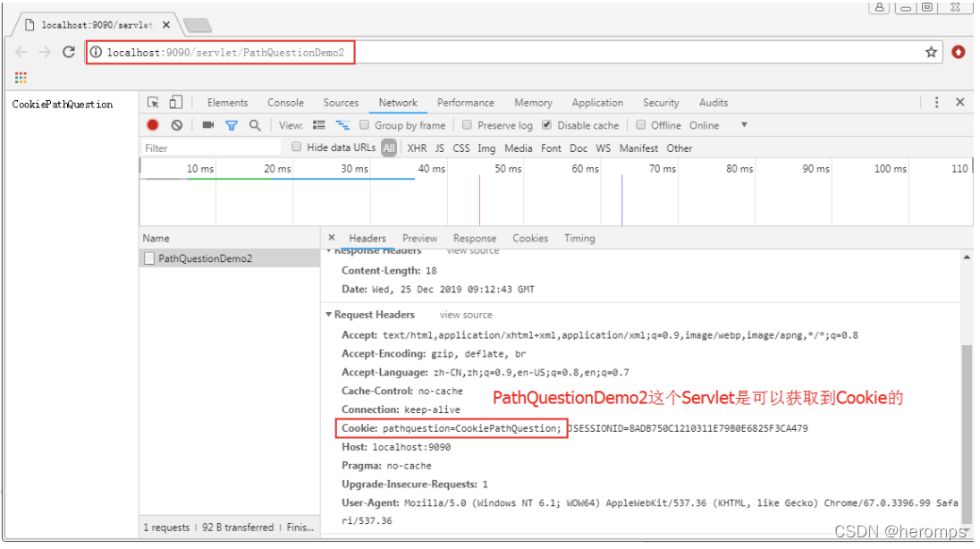Screen dimensions: 980x549
Task: Open DevTools three-dot menu
Action: [936, 102]
